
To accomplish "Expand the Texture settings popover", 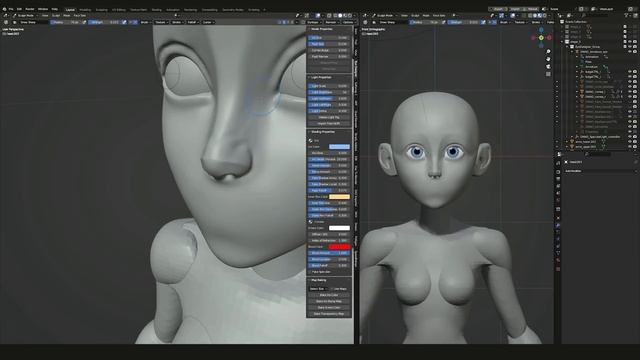I will 161,22.
